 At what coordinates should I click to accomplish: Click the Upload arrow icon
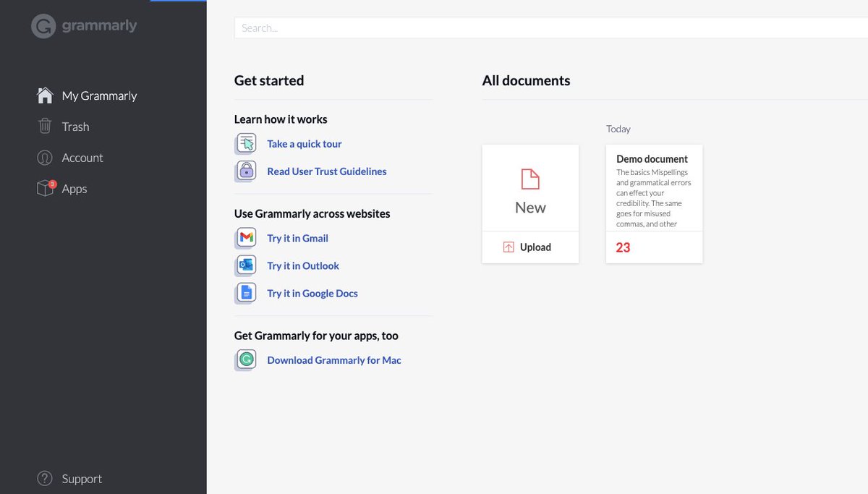[509, 247]
